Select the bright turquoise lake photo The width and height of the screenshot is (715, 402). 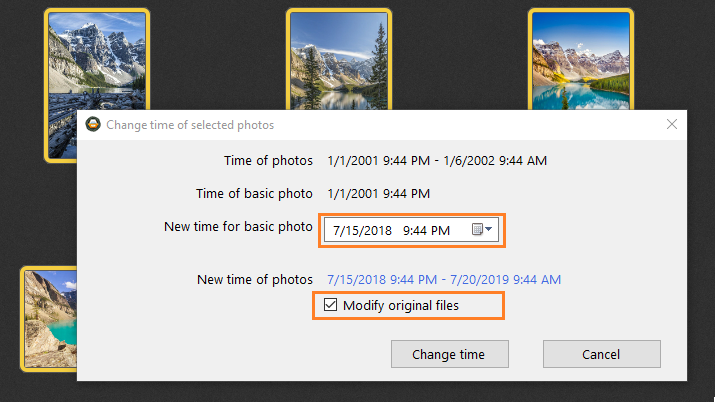click(x=580, y=59)
